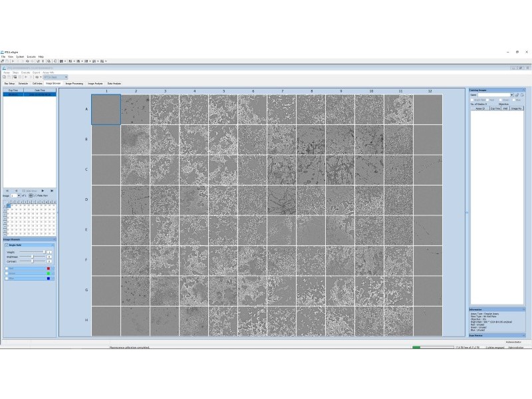The height and width of the screenshot is (399, 532).
Task: Switch to the Cell Index tab
Action: pyautogui.click(x=37, y=84)
